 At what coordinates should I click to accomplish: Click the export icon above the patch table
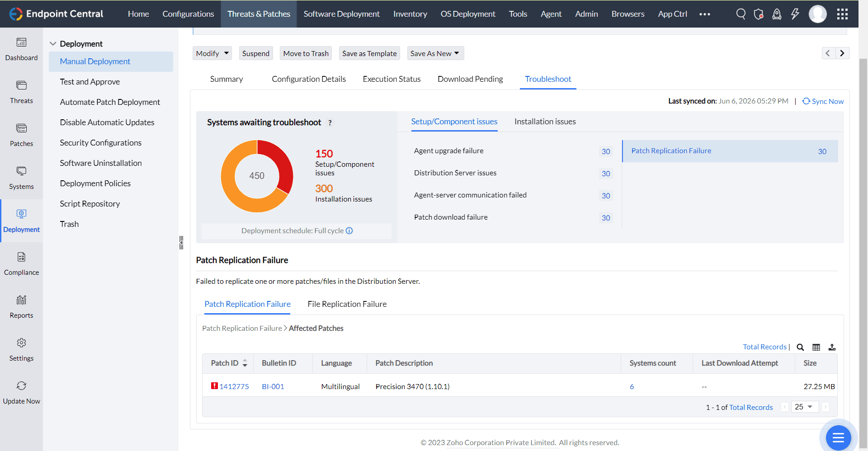(832, 347)
